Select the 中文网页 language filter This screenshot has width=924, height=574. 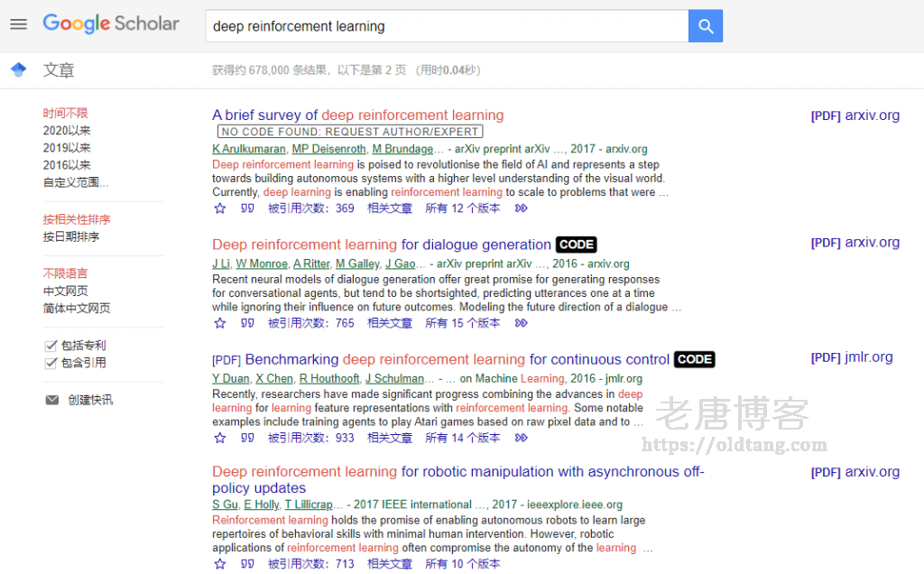coord(67,290)
